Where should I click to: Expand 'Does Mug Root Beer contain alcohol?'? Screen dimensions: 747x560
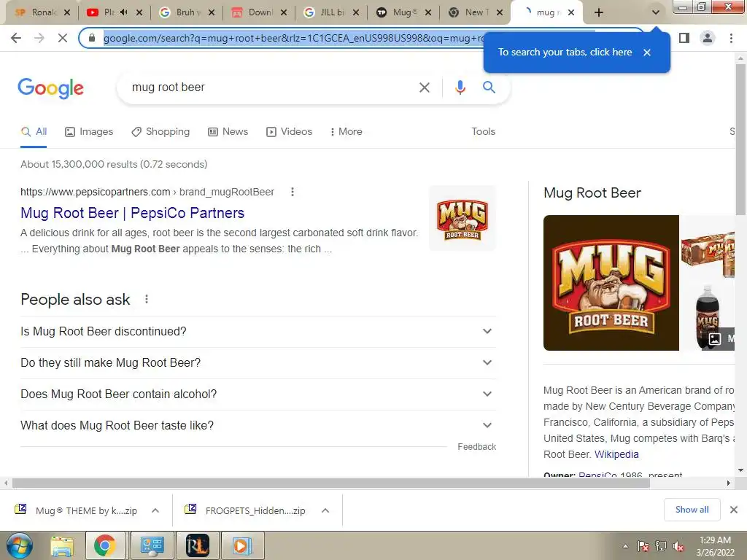[x=258, y=394]
